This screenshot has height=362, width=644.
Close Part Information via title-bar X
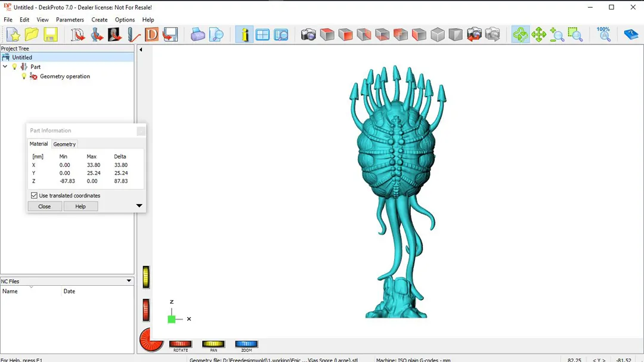tap(141, 131)
